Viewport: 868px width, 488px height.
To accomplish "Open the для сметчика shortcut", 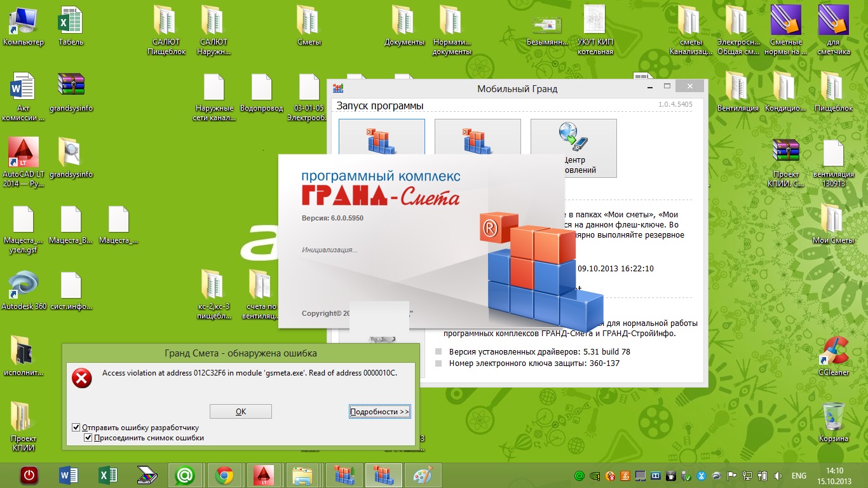I will click(x=834, y=30).
